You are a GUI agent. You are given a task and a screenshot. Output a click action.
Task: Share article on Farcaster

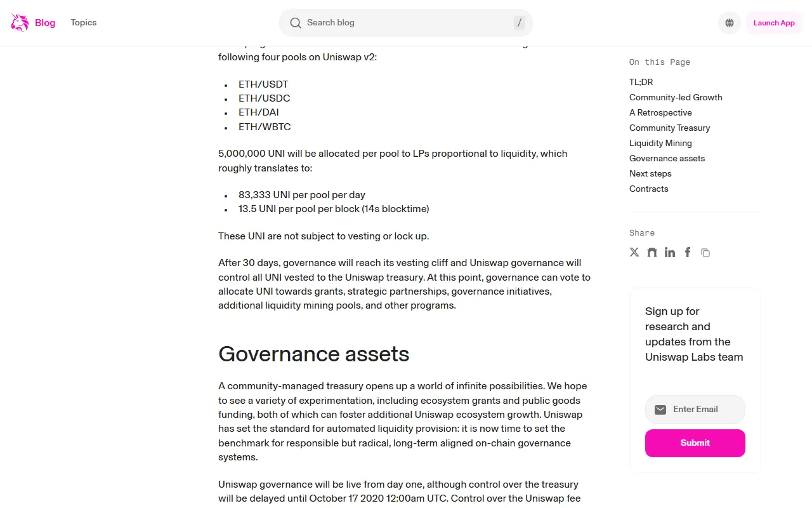point(652,252)
